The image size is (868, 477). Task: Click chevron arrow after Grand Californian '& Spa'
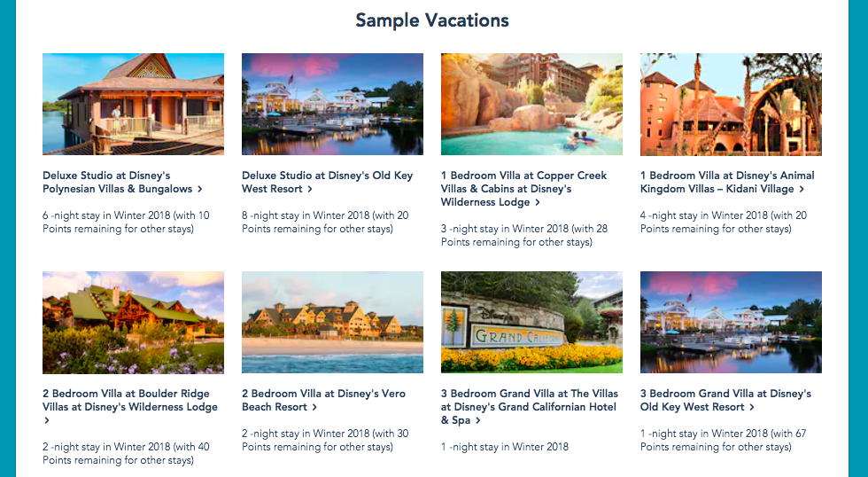point(477,421)
